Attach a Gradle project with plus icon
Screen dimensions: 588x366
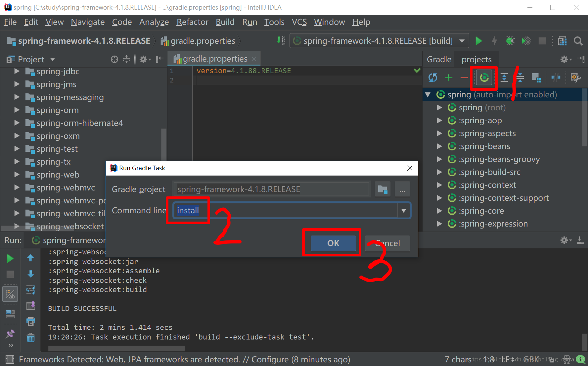tap(449, 78)
